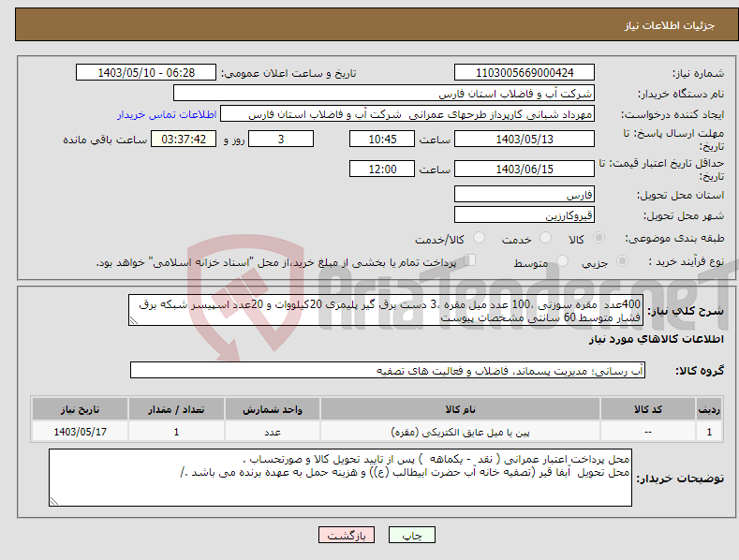This screenshot has height=560, width=739.
Task: Click the requester field مهرداد شبانی
Action: click(407, 114)
